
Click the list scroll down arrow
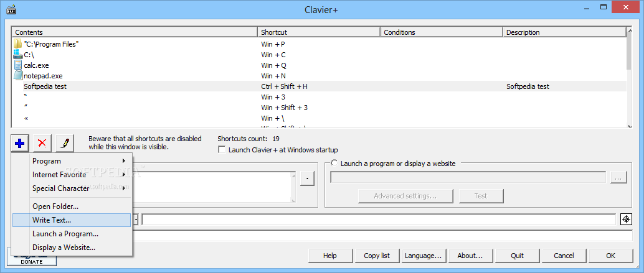(x=629, y=126)
